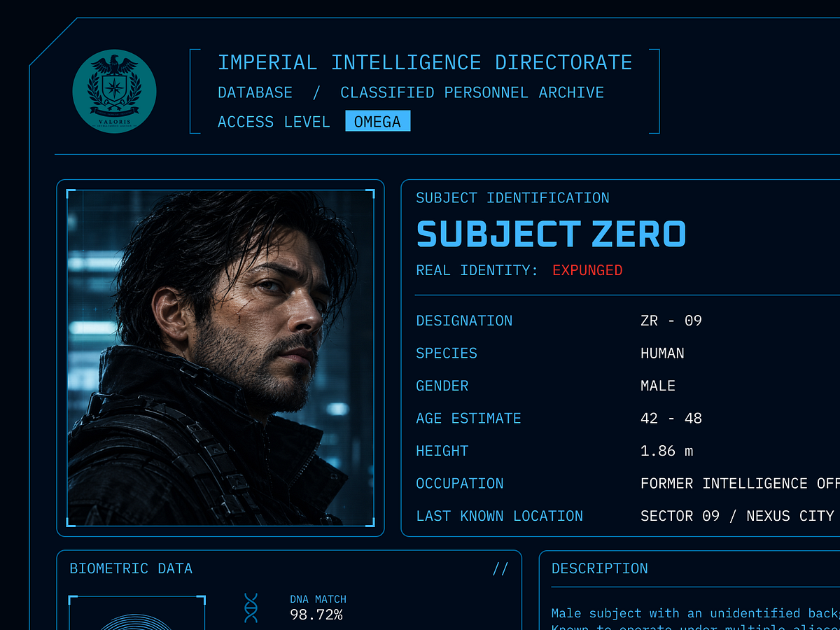Open the subject portrait photo
840x630 pixels.
[220, 358]
